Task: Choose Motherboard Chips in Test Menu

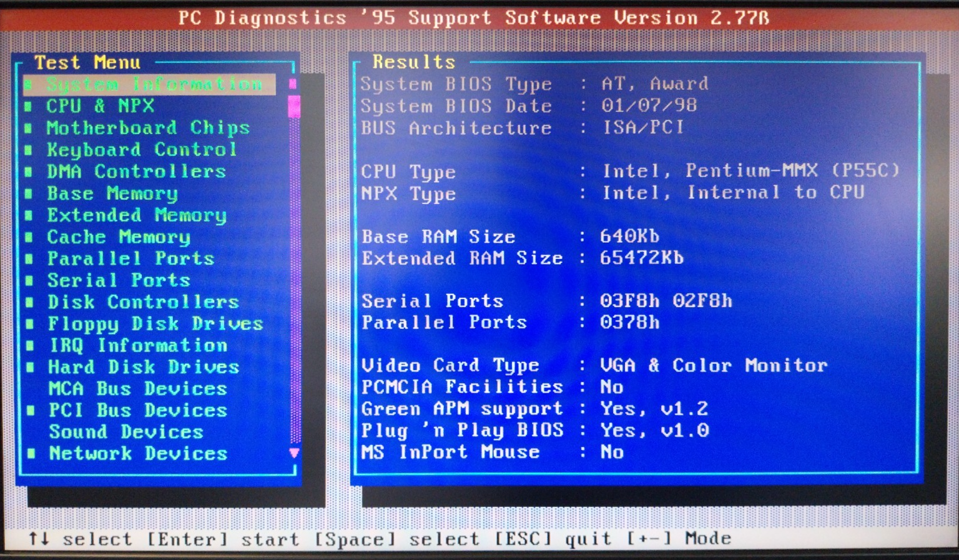Action: 148,128
